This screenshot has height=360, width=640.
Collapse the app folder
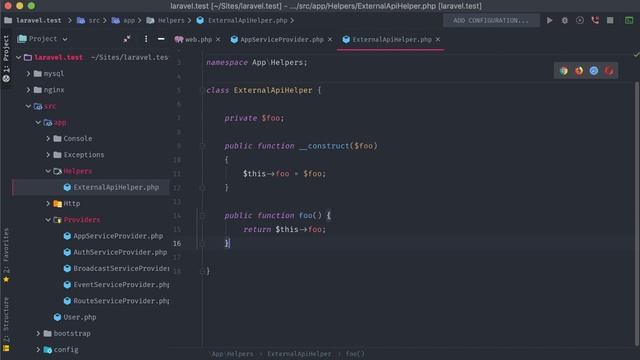(38, 122)
